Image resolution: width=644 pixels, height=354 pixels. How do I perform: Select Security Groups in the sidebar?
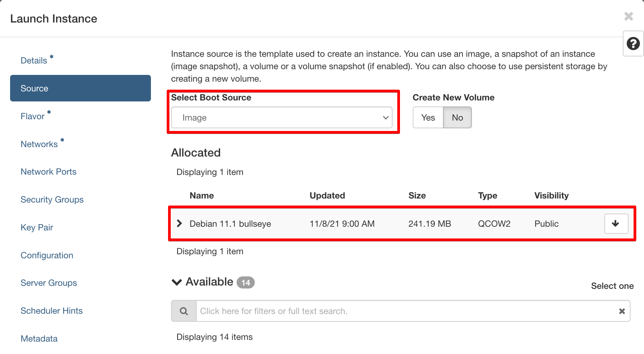(x=52, y=200)
